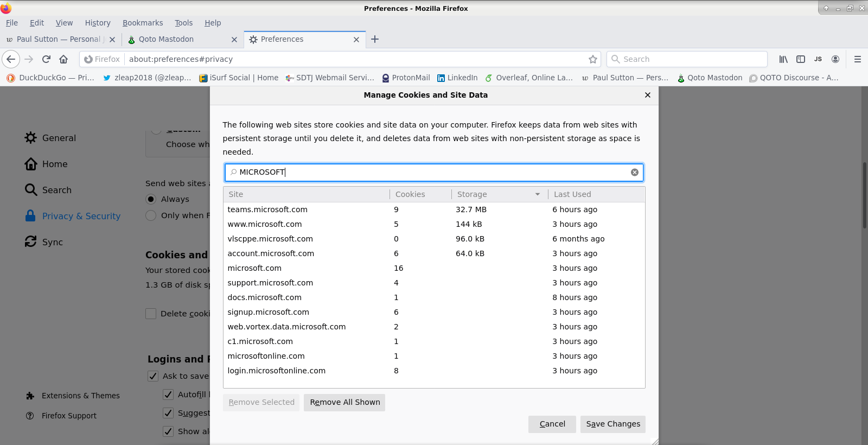Toggle the Autofill checkbox

[168, 395]
